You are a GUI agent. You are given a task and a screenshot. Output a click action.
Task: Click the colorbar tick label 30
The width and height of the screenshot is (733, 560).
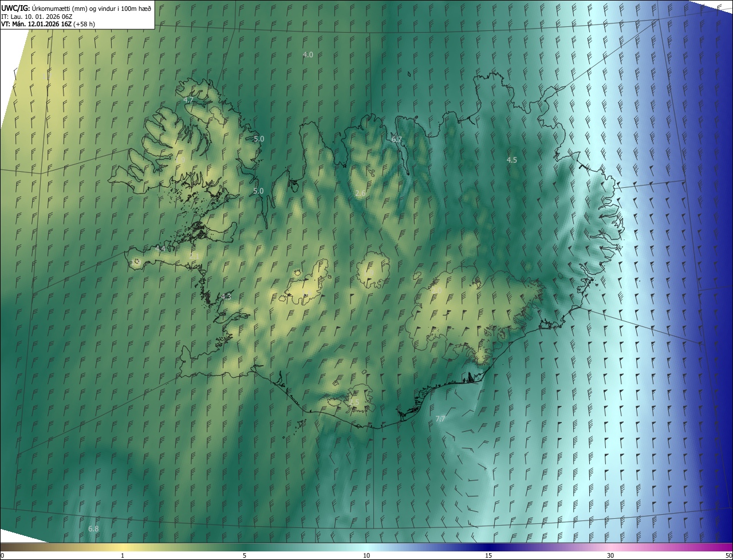click(610, 555)
